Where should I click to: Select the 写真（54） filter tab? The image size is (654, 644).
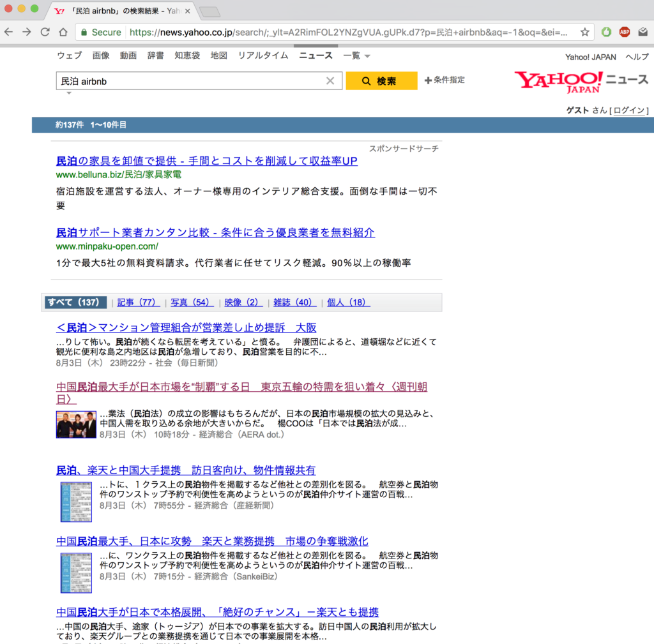(x=192, y=303)
